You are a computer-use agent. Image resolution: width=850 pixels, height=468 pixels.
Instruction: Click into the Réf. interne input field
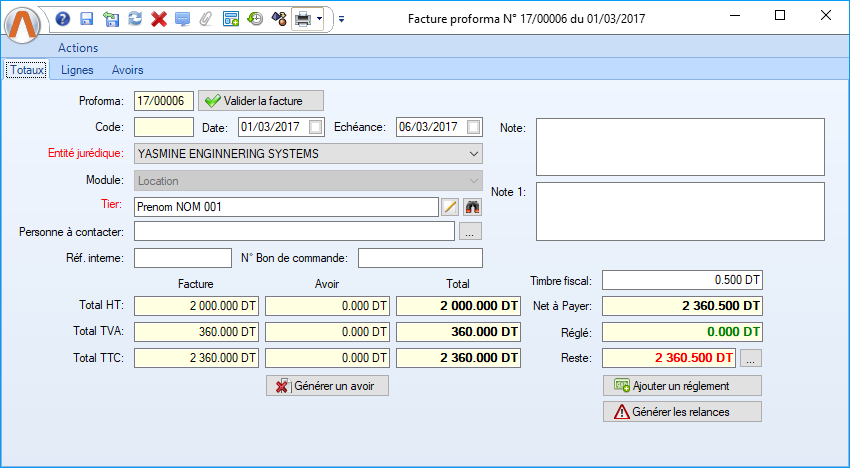coord(182,259)
